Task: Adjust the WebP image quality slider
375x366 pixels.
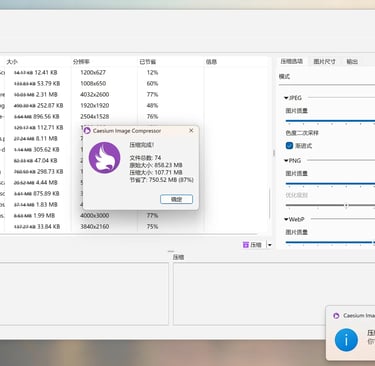Action: point(330,242)
